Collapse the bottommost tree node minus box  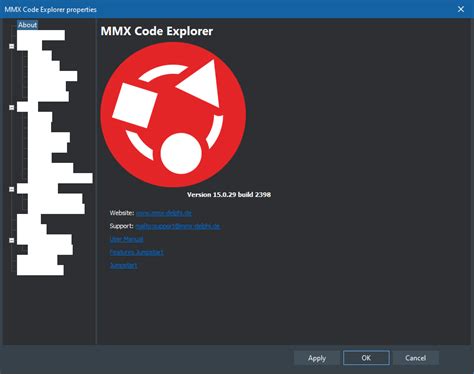[x=12, y=240]
